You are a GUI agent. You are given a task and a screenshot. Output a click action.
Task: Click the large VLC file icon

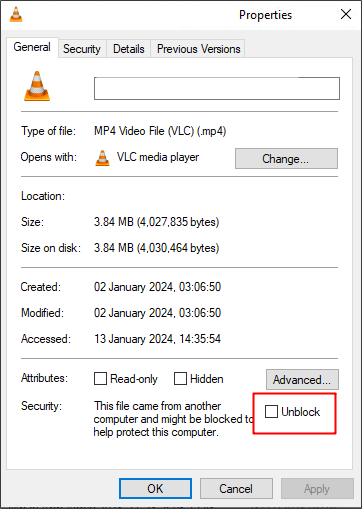coord(37,86)
